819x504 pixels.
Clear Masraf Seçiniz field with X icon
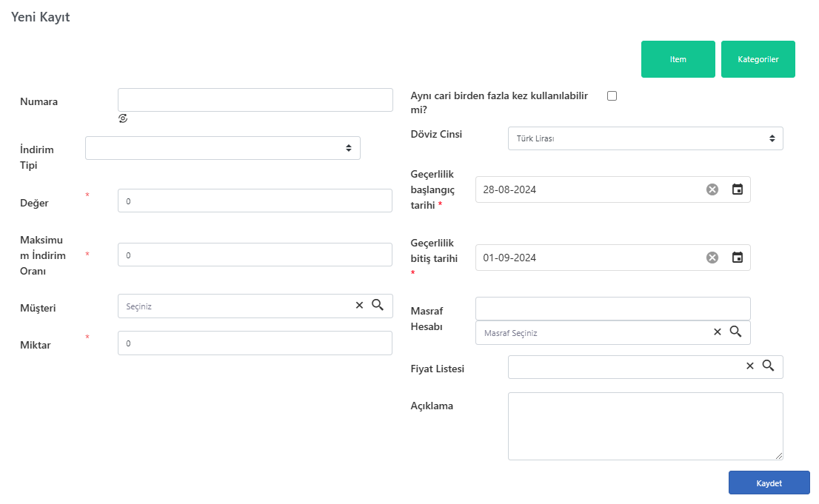pyautogui.click(x=717, y=332)
